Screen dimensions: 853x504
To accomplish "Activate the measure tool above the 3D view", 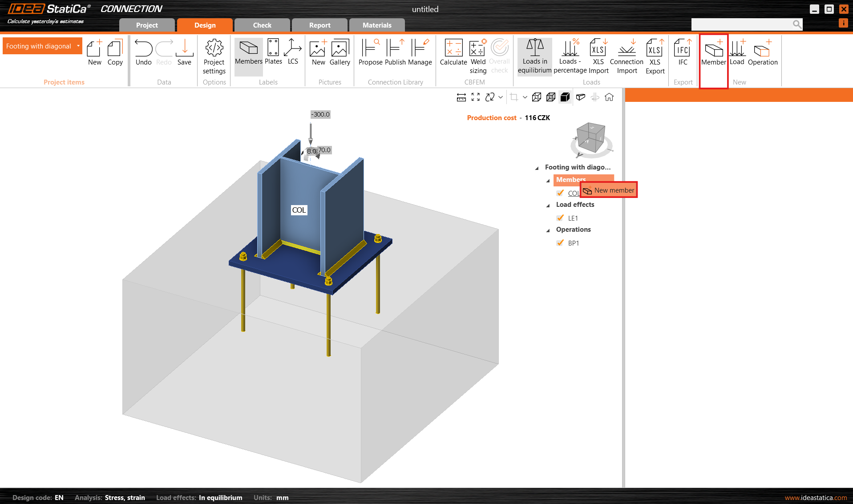I will (x=461, y=97).
